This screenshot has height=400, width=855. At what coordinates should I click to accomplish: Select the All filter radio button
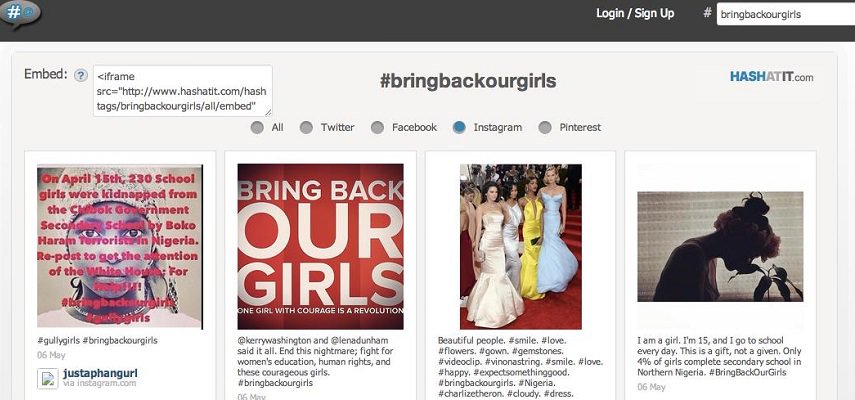pos(257,128)
